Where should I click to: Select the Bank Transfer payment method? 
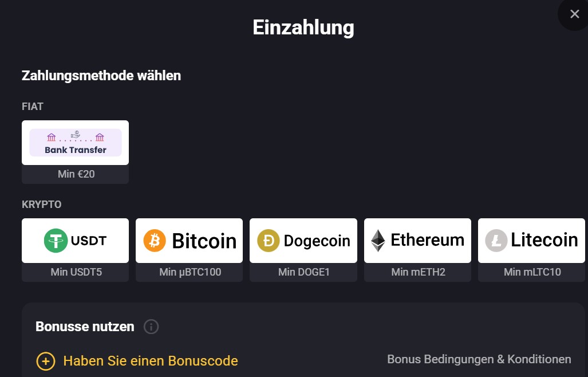point(75,143)
